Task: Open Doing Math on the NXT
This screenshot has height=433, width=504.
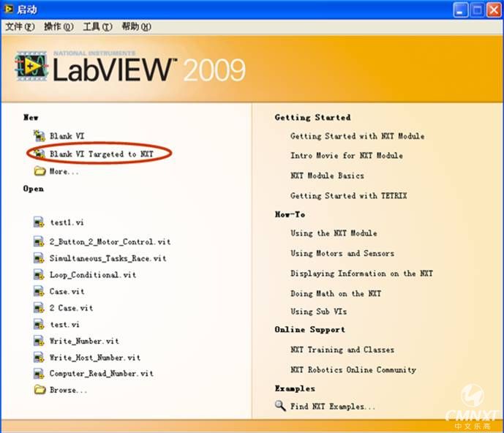Action: [x=336, y=293]
